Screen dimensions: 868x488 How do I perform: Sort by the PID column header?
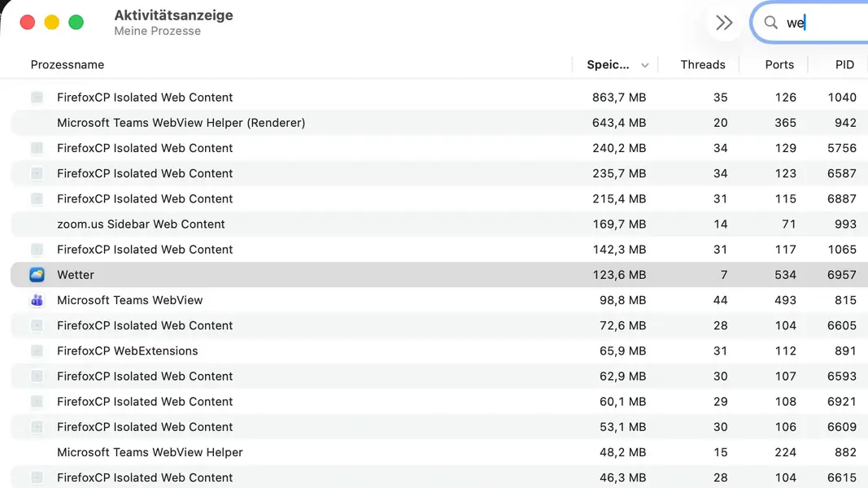844,65
